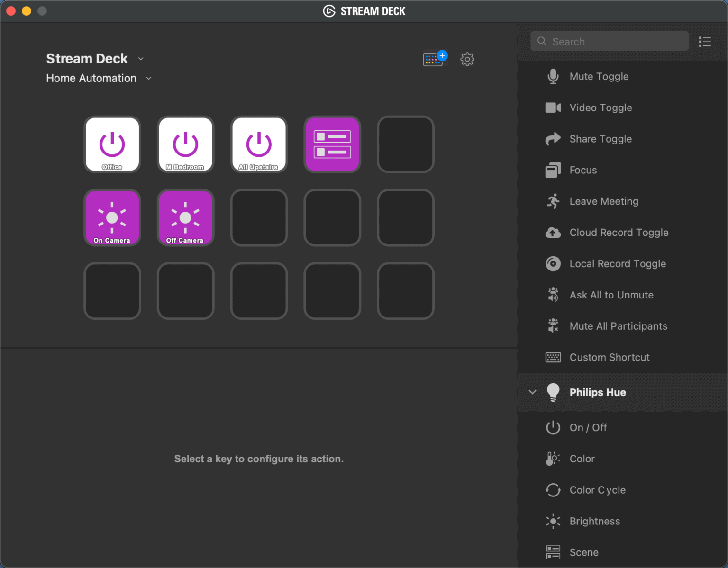Choose Mute All Participants from the list
Screen dimensions: 728x568
click(619, 326)
